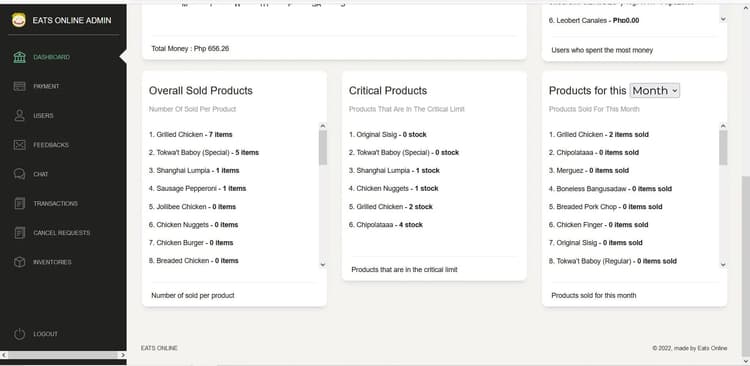Screen dimensions: 750x366
Task: Click the Cancel Requests document icon
Action: click(x=19, y=233)
